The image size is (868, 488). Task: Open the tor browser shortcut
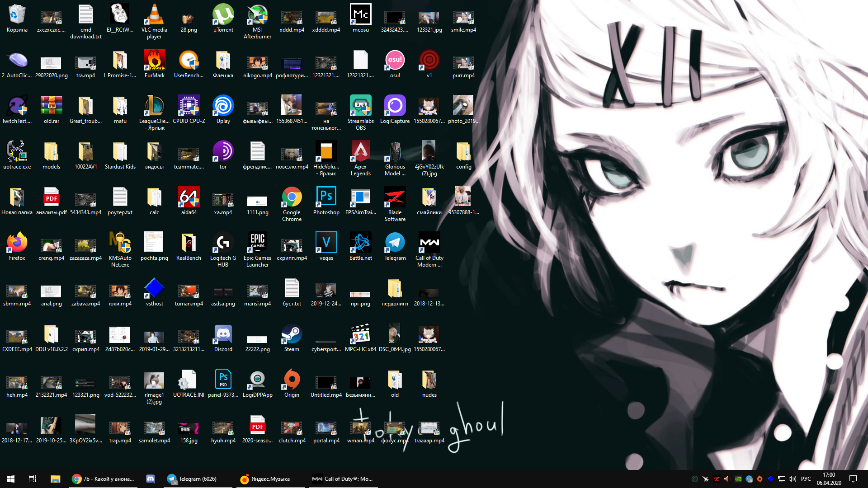click(x=223, y=156)
